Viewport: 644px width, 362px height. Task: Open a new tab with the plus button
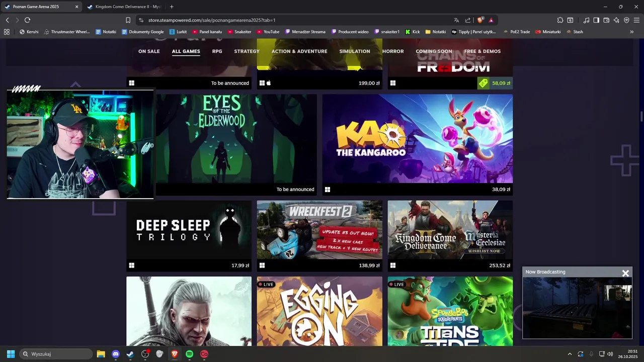(172, 7)
